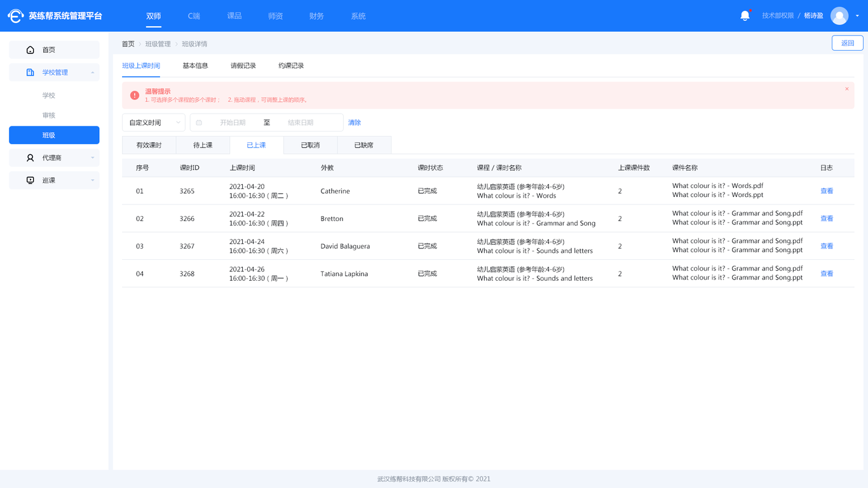Switch to the 基本信息 tab

point(195,65)
